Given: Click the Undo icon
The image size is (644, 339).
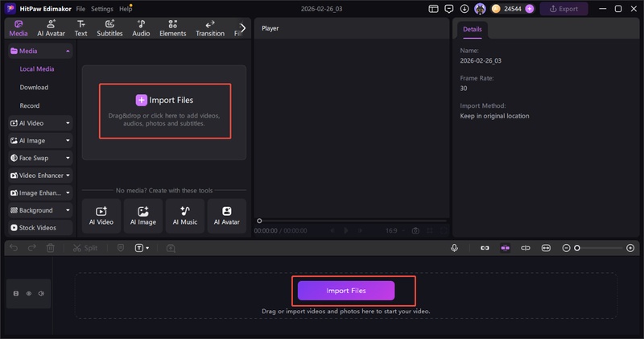Looking at the screenshot, I should (14, 248).
